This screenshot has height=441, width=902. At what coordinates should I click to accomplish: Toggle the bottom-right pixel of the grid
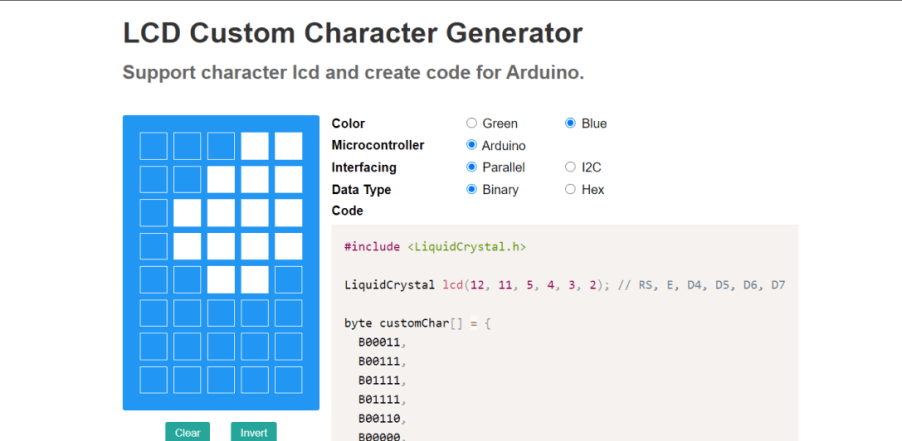288,380
